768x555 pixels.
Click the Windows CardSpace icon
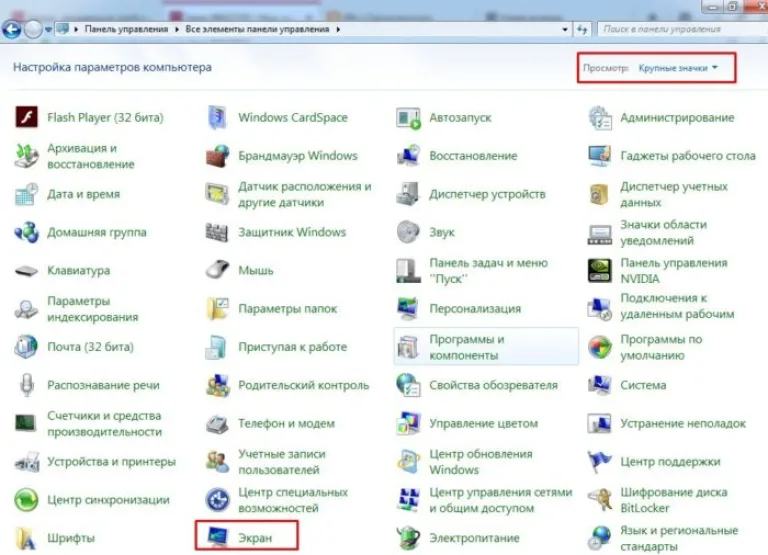coord(217,118)
